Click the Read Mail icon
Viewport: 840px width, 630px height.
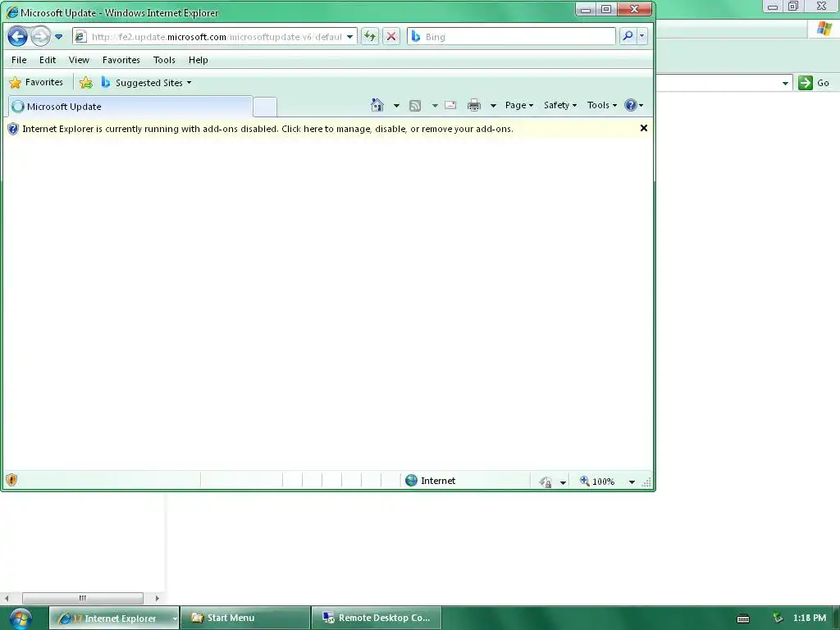[x=450, y=106]
